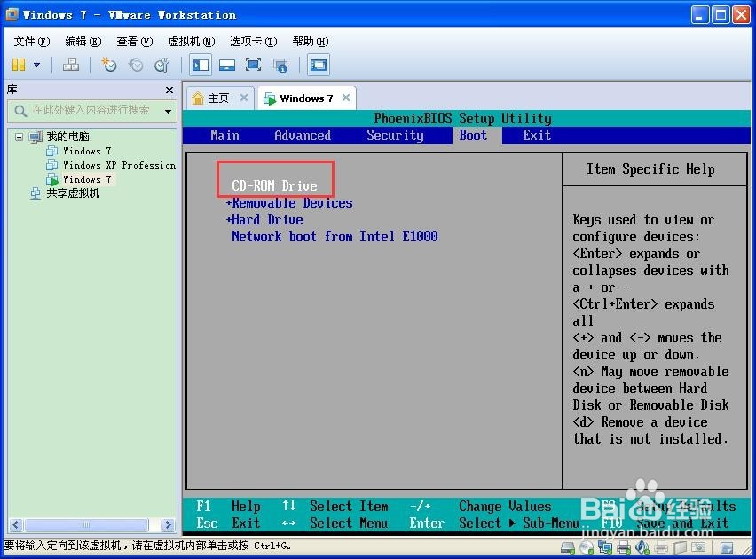Open the 选项卡(T) menu

click(254, 42)
